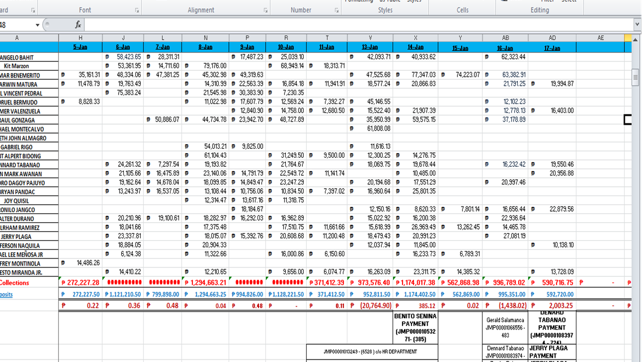This screenshot has height=362, width=644.
Task: Open the Deposits hyperlink in column A
Action: 6,294
